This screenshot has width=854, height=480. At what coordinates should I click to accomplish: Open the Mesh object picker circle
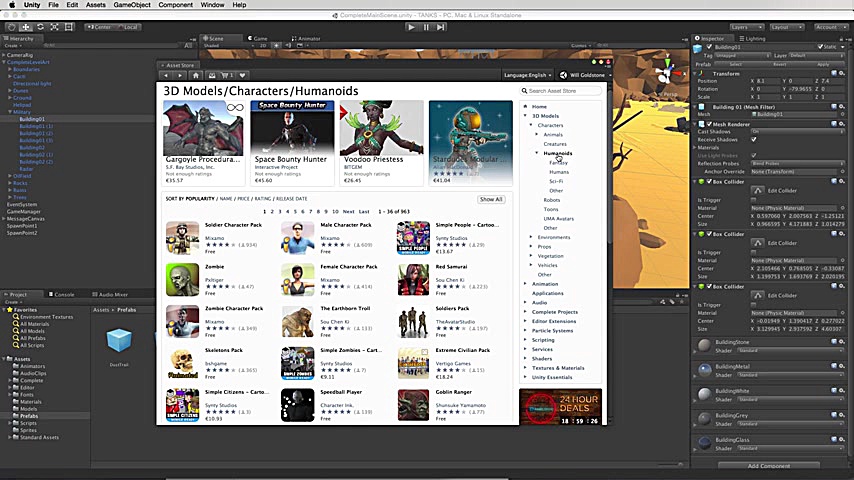point(842,114)
